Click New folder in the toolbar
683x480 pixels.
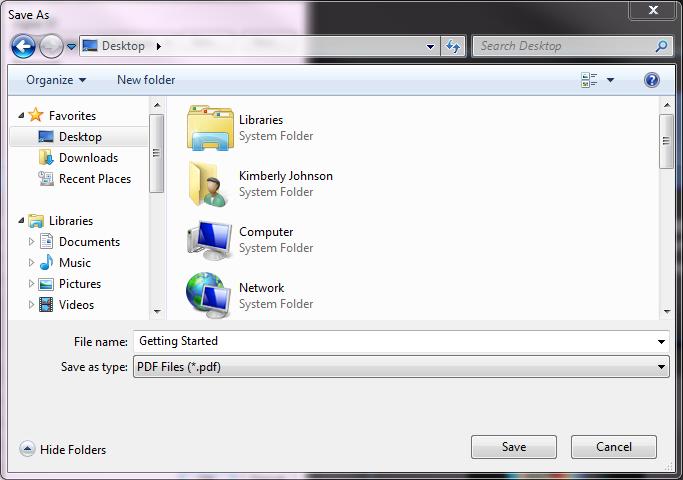click(x=146, y=80)
